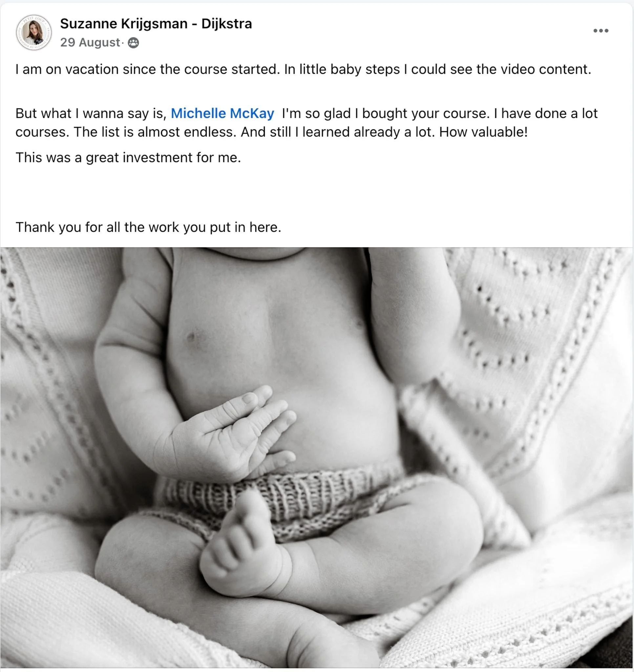The width and height of the screenshot is (634, 672).
Task: Click the 'How valuable!' sentence
Action: [x=483, y=132]
